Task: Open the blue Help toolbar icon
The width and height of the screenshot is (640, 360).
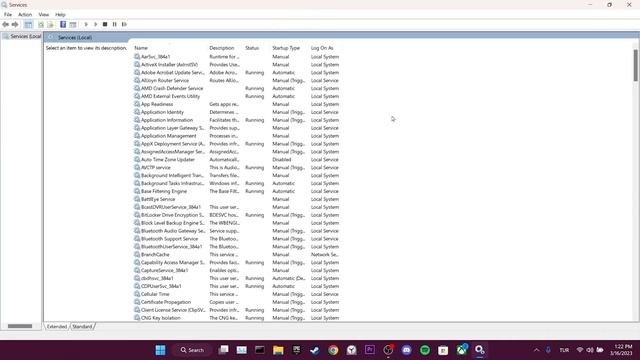Action: [x=63, y=24]
